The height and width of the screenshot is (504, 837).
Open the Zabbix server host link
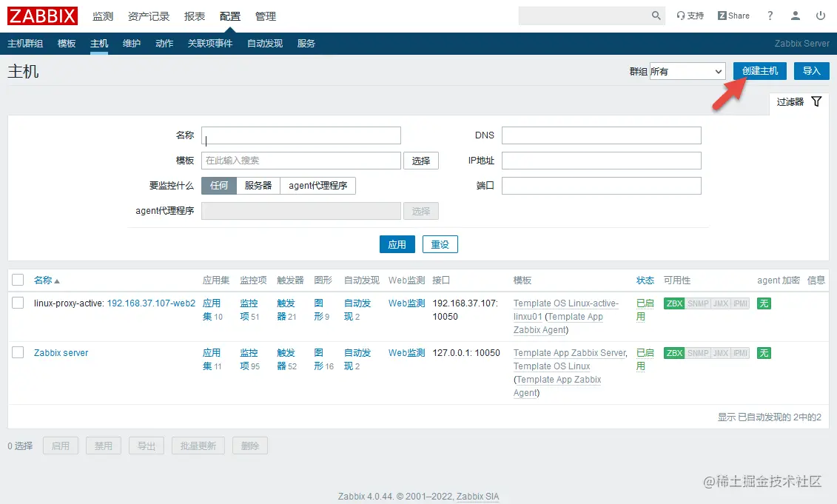coord(61,353)
